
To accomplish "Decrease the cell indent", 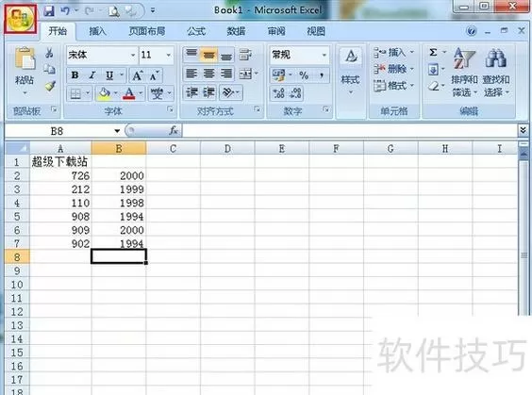I will pyautogui.click(x=191, y=92).
